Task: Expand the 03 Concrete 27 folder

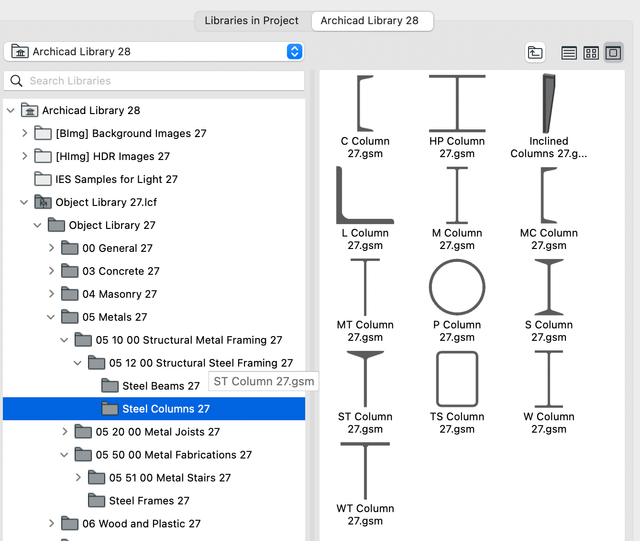Action: (52, 271)
